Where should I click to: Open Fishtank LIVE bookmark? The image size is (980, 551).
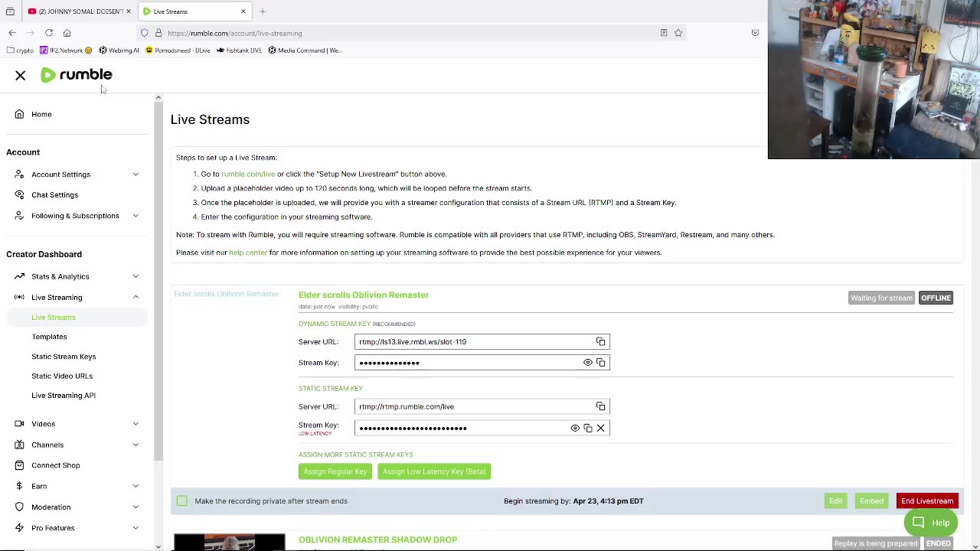[239, 51]
